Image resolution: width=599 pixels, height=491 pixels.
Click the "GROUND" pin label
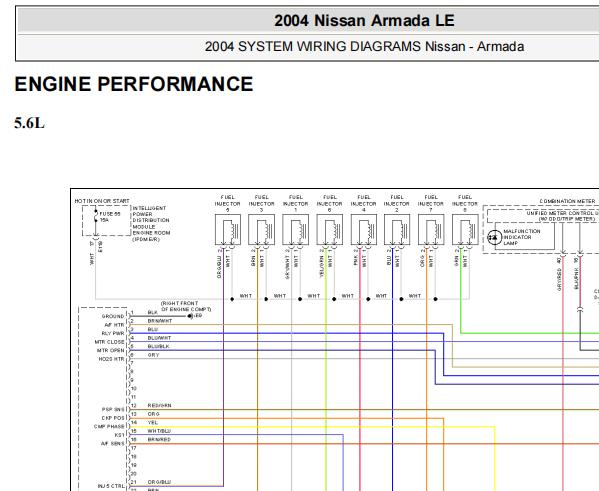(x=113, y=316)
